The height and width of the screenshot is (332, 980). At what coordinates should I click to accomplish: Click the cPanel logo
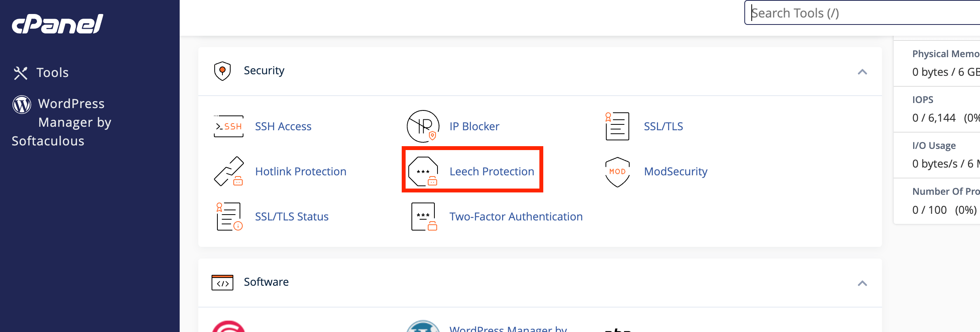pyautogui.click(x=58, y=24)
